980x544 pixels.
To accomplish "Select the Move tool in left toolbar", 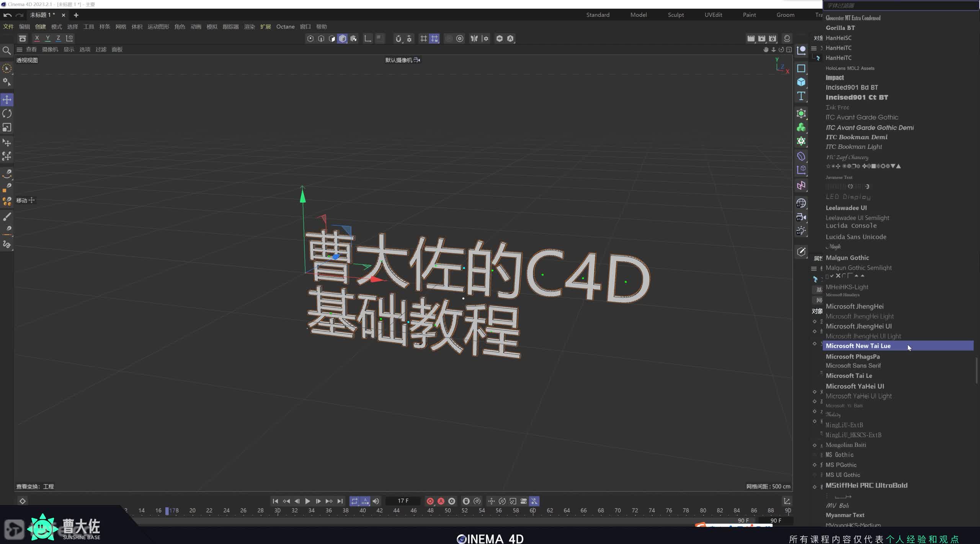I will click(7, 100).
